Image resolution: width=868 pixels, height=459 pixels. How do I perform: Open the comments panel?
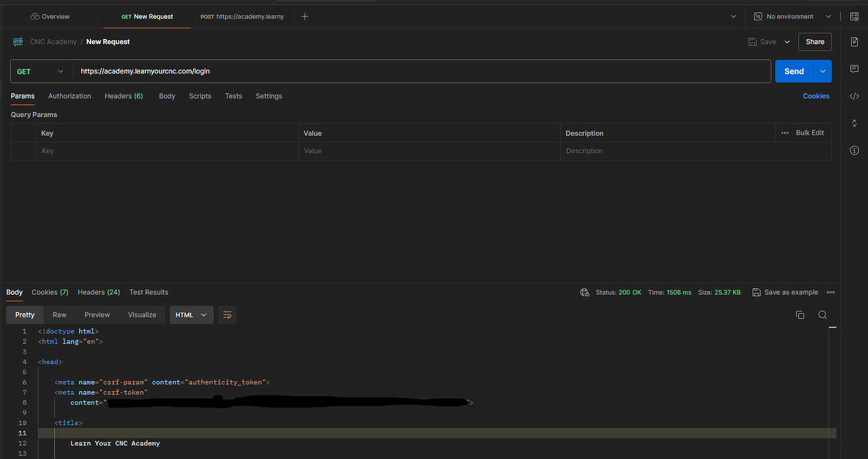click(854, 69)
